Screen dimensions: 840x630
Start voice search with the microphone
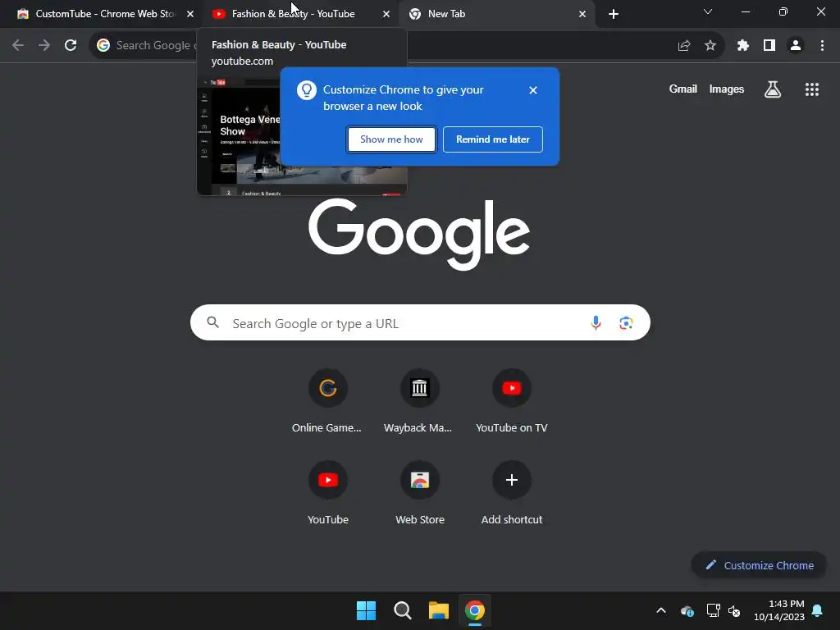(596, 322)
